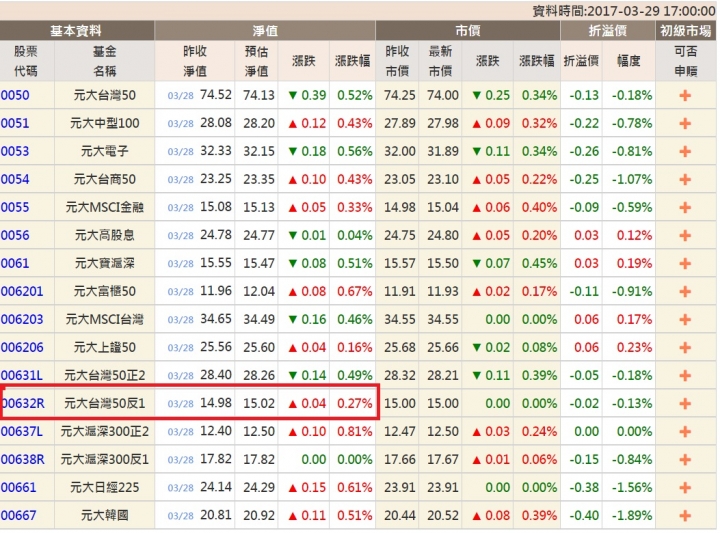
Task: Select fund name 元大台灣50反1
Action: pyautogui.click(x=105, y=404)
